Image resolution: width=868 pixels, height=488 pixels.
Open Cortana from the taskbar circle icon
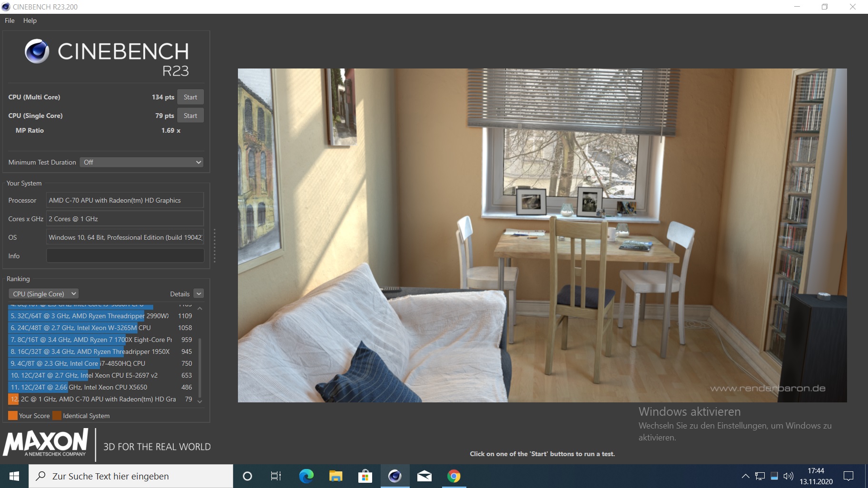tap(247, 476)
